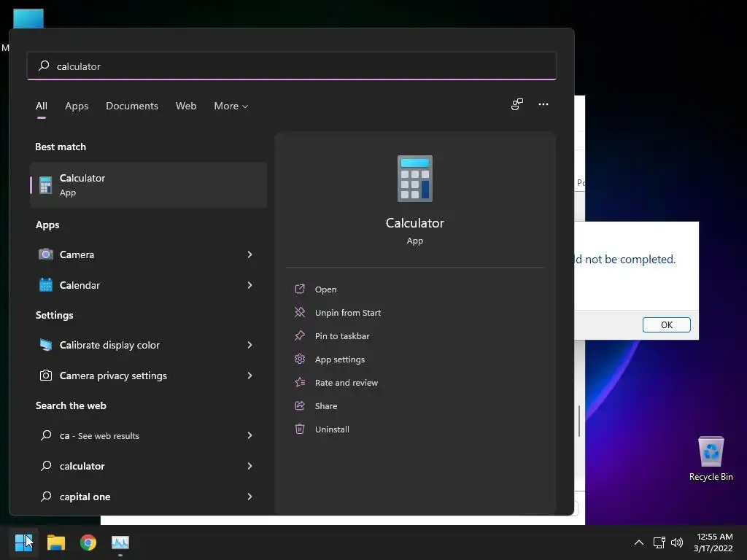Expand the 'calculator' web search chevron

(x=249, y=466)
